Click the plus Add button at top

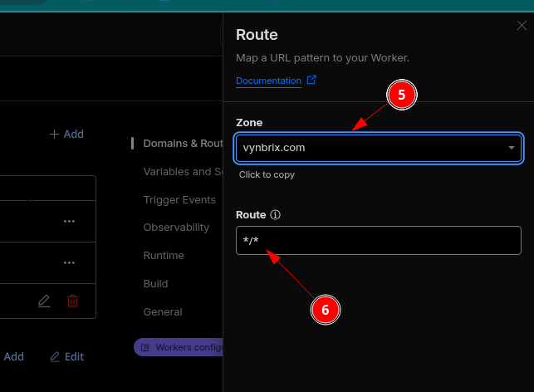[66, 134]
